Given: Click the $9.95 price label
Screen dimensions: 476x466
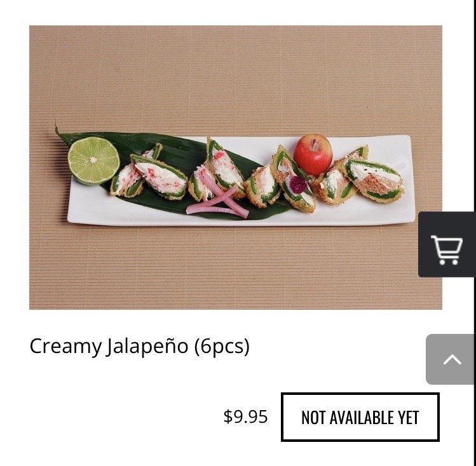Looking at the screenshot, I should (245, 416).
